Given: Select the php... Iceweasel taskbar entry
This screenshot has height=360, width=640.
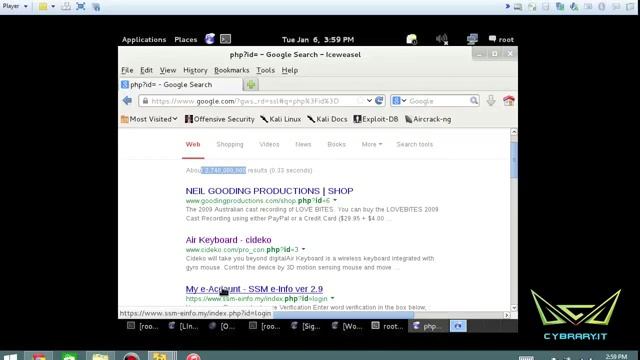Looking at the screenshot, I should [428, 326].
